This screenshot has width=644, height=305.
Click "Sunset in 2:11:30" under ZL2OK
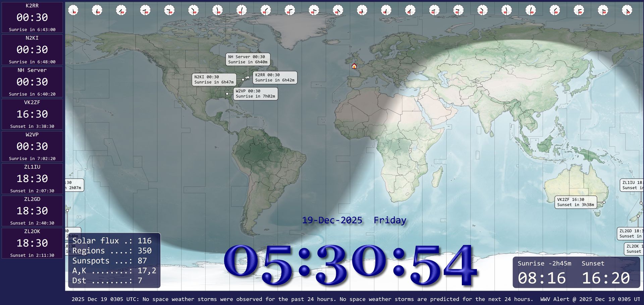pyautogui.click(x=32, y=255)
